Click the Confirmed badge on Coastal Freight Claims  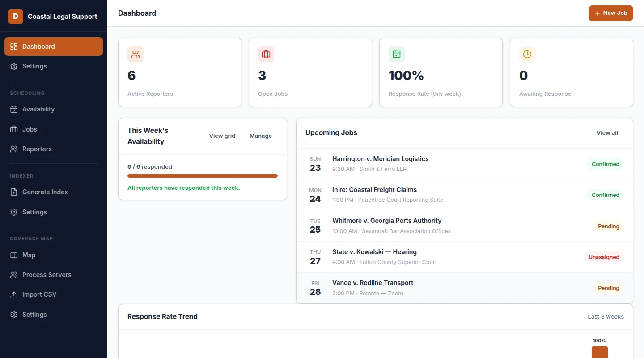(606, 195)
